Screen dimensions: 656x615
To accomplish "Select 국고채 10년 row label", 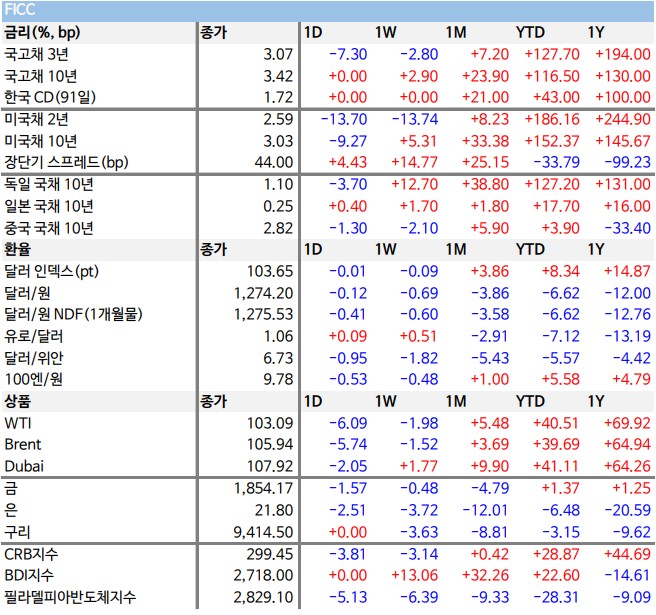I will [41, 76].
